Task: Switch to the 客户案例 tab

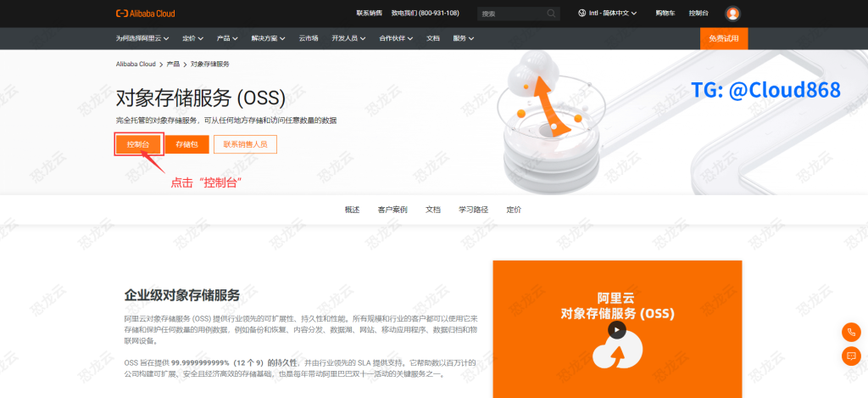Action: pyautogui.click(x=392, y=210)
